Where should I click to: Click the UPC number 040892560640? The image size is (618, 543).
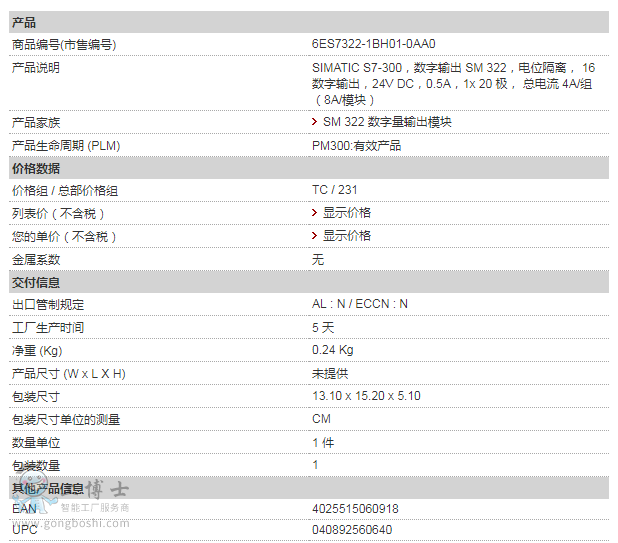pos(352,530)
